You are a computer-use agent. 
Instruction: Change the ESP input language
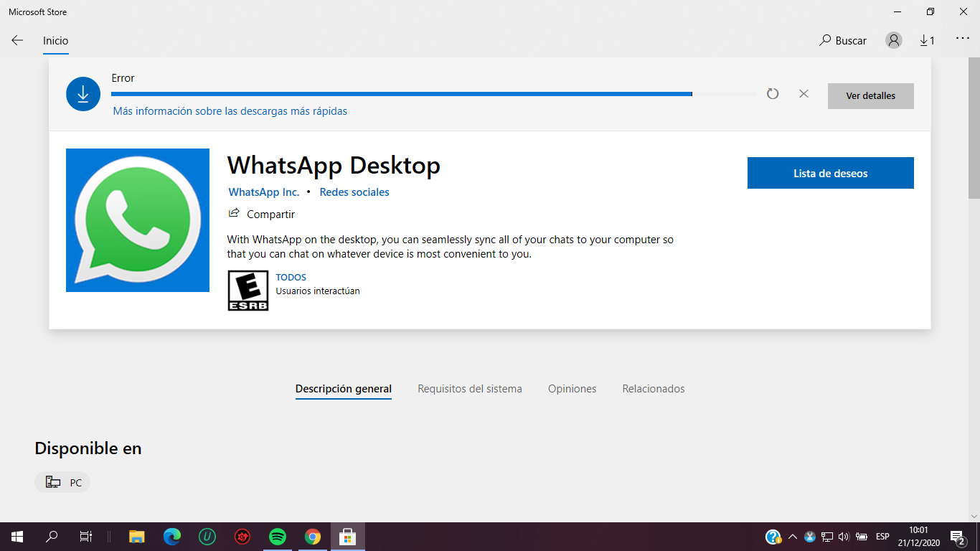tap(882, 537)
